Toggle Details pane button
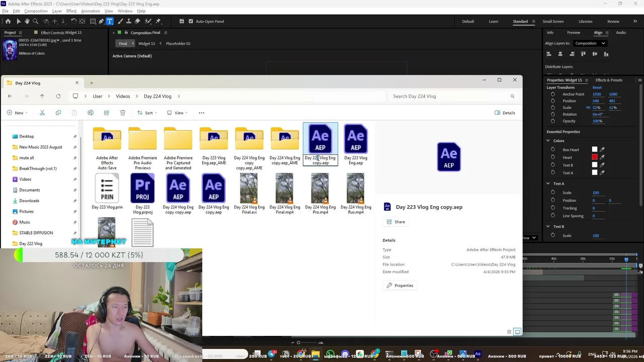Screen dimensions: 644x362 click(x=505, y=113)
